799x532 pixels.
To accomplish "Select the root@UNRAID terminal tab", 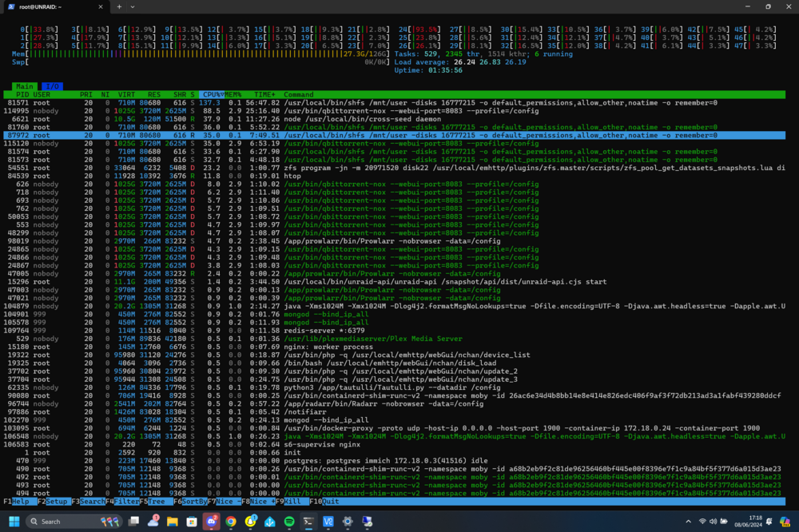I will click(55, 6).
